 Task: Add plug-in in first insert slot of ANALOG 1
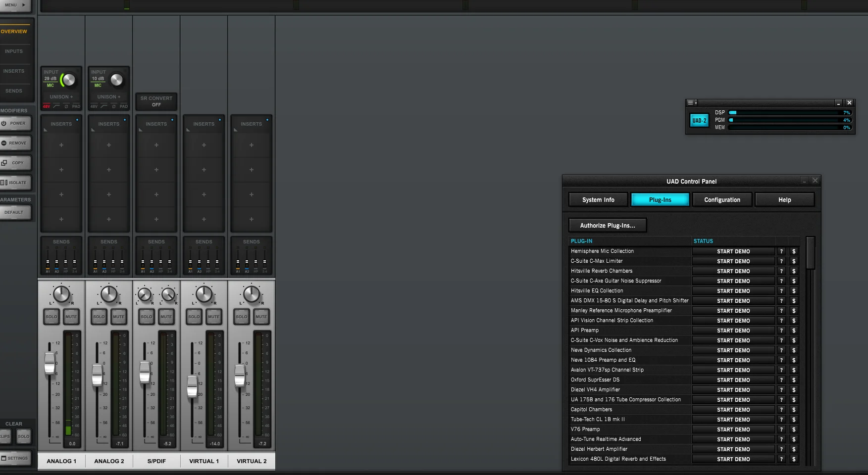coord(61,145)
